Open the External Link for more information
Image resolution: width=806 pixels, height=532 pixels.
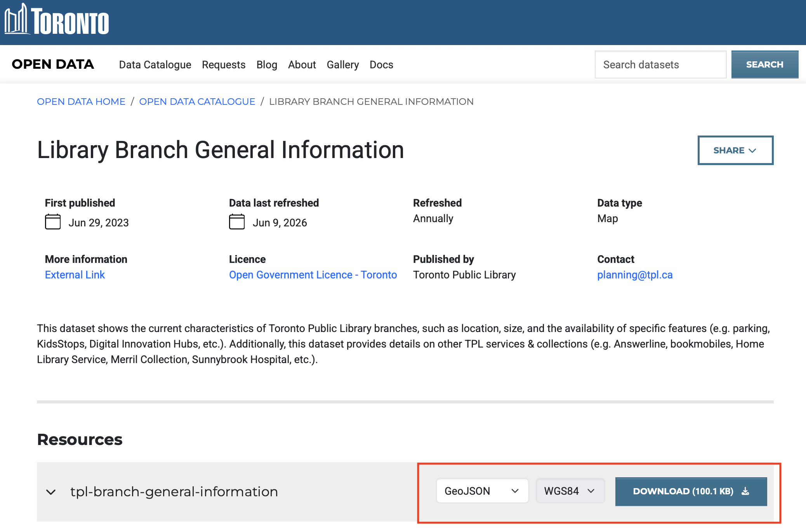(75, 275)
